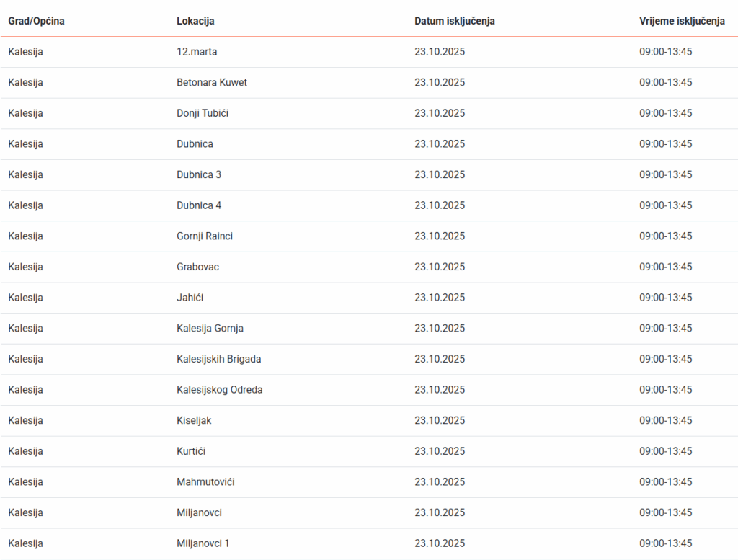Click the Lokacija column header
This screenshot has height=560, width=738.
(195, 21)
